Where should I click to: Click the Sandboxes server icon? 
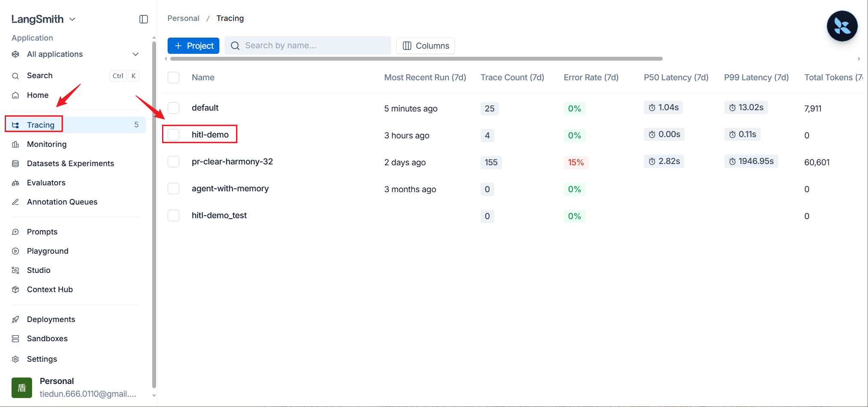(x=15, y=339)
